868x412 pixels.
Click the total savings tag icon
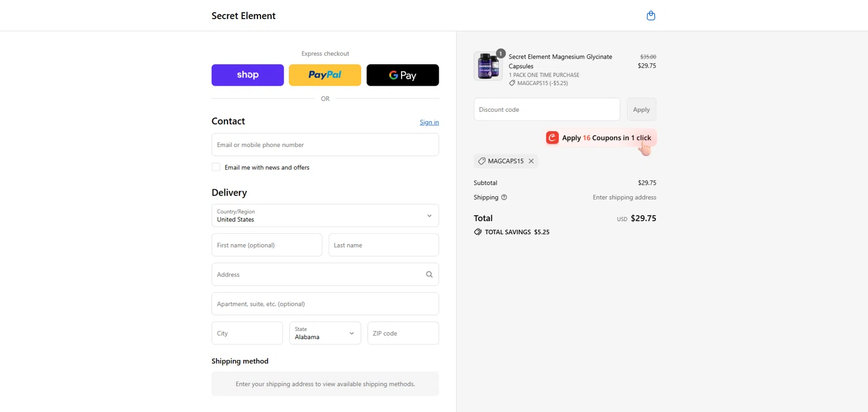tap(478, 232)
